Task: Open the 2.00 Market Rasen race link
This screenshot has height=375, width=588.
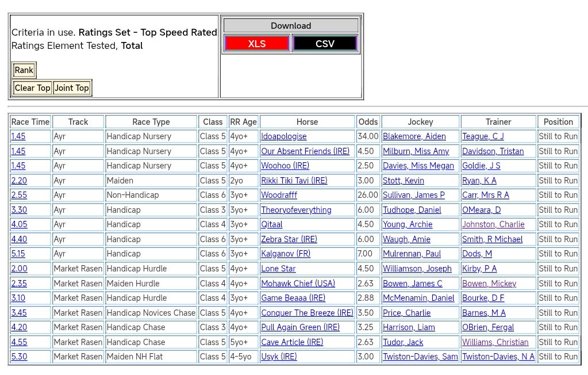Action: click(x=19, y=269)
